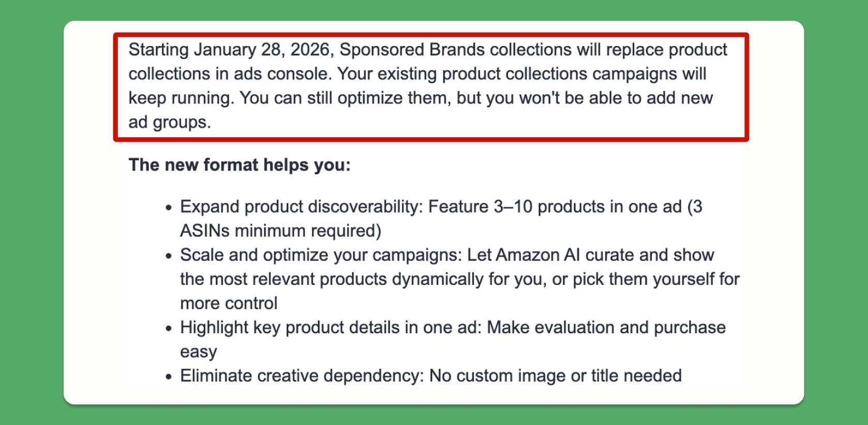868x425 pixels.
Task: Click the "ASINs minimum required)" line
Action: coord(280,231)
